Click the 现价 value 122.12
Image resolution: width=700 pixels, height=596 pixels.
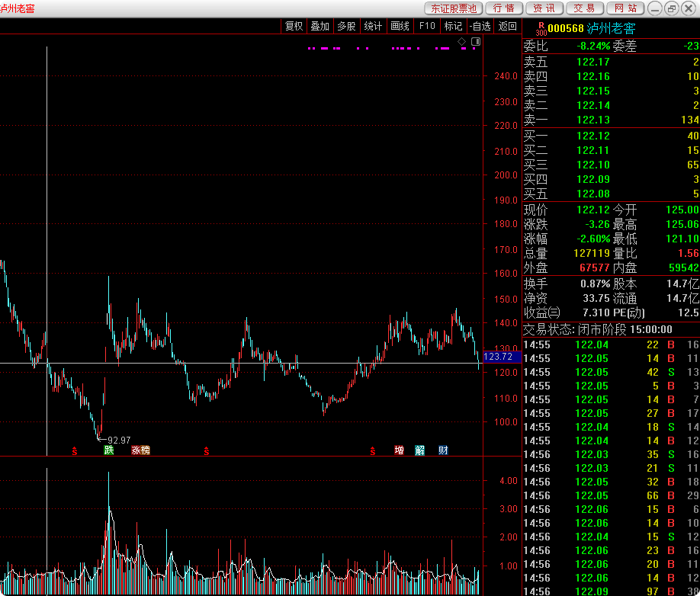[x=592, y=210]
